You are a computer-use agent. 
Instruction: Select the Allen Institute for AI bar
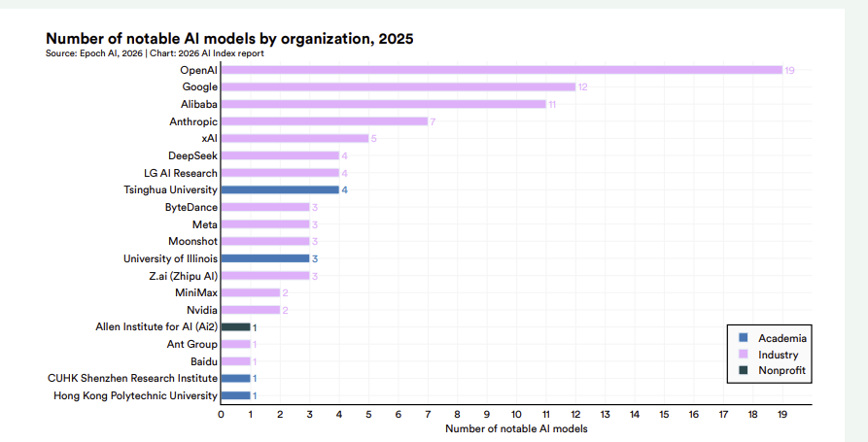click(236, 327)
